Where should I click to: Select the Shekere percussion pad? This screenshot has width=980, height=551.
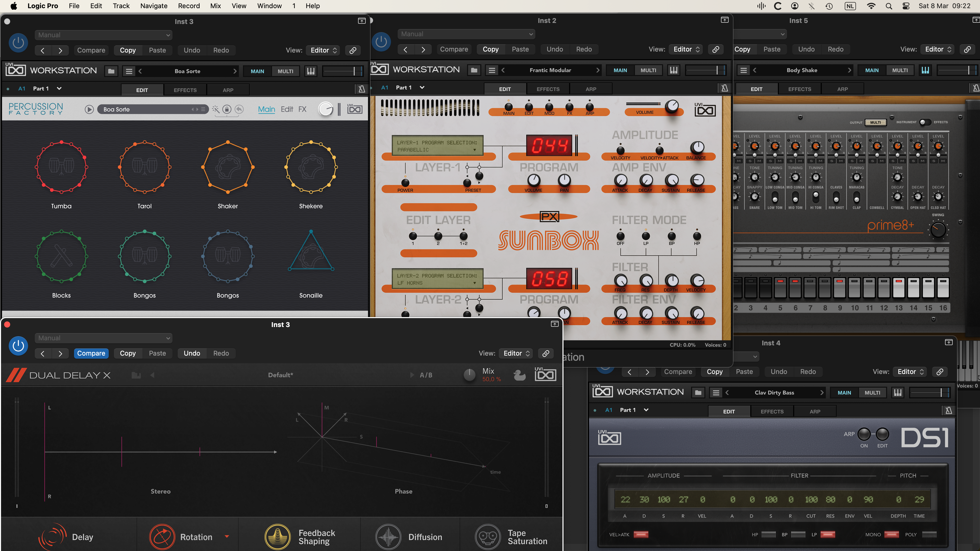311,167
